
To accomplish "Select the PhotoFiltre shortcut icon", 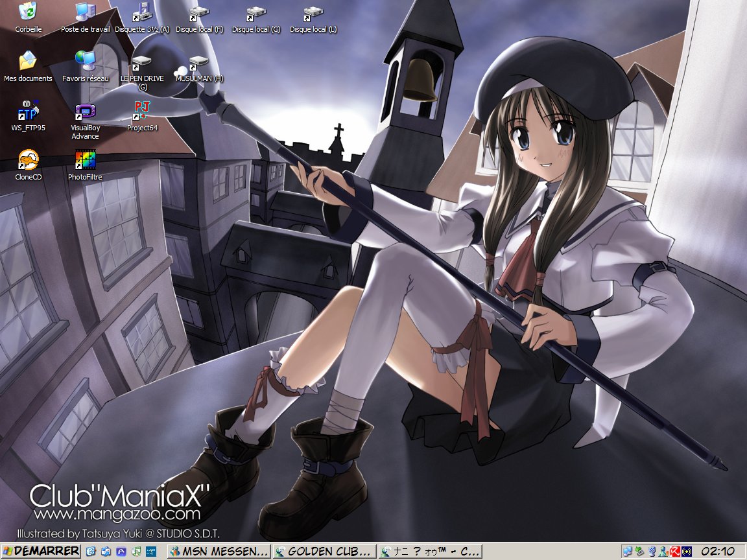I will (86, 165).
